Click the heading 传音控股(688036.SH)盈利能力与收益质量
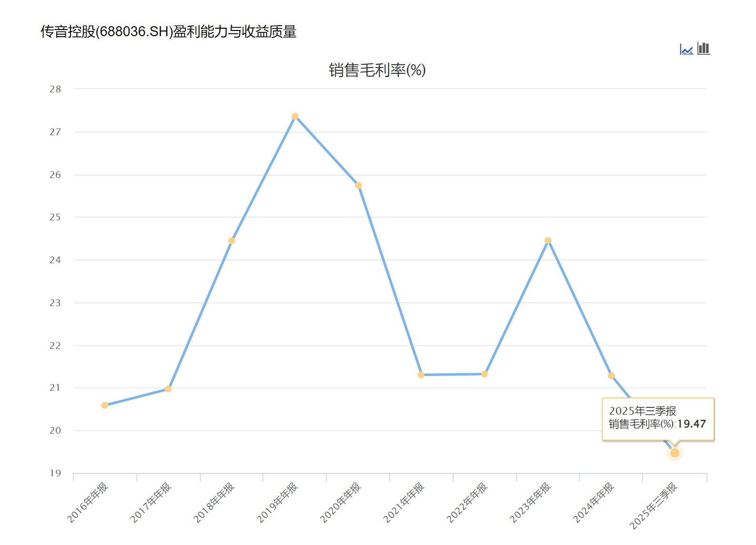Image resolution: width=756 pixels, height=545 pixels. click(169, 31)
